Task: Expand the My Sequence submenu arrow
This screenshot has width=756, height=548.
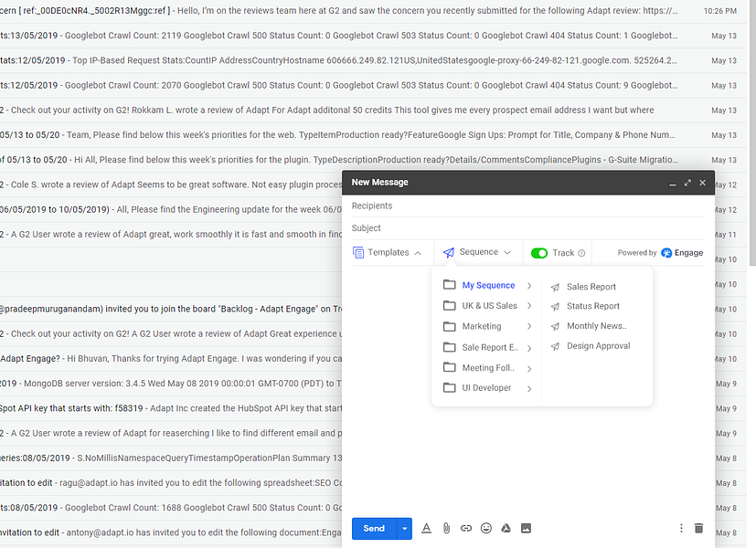Action: [529, 286]
